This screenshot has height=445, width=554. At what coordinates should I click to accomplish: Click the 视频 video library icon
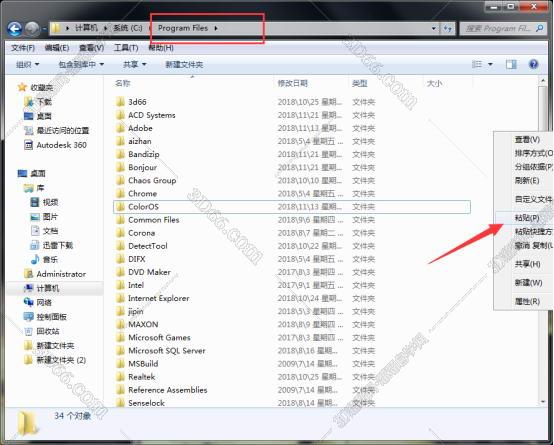35,202
